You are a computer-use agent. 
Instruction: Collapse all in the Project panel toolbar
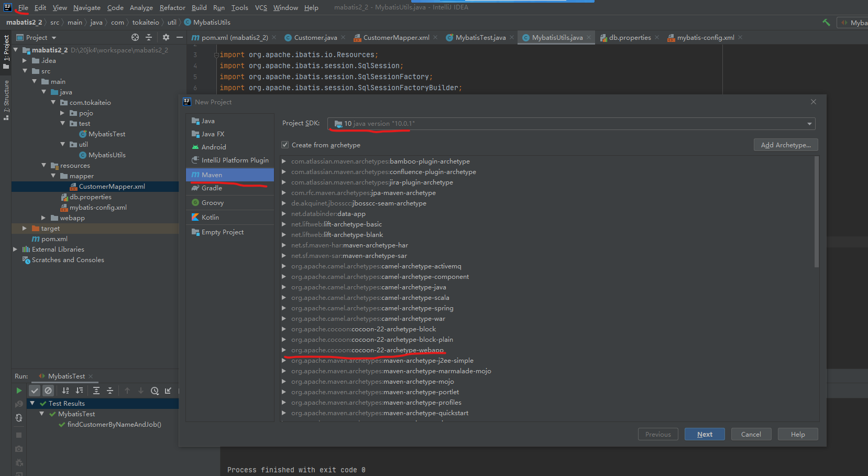pos(149,37)
